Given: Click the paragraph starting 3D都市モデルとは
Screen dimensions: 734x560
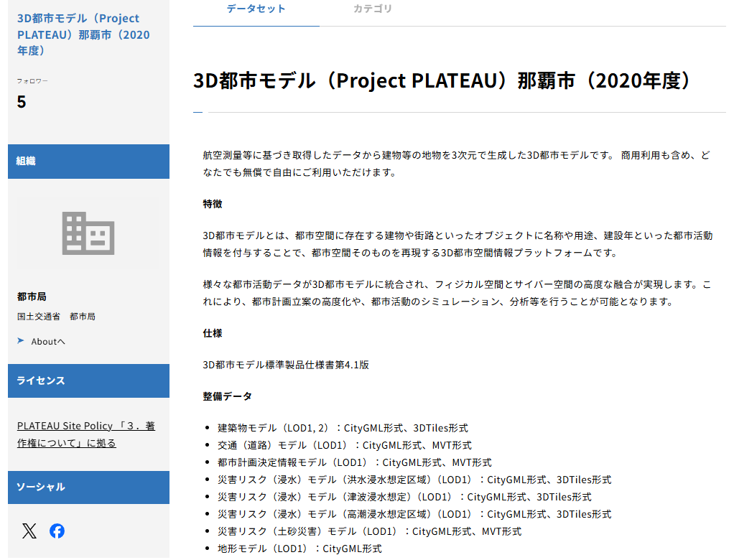Looking at the screenshot, I should pyautogui.click(x=457, y=244).
